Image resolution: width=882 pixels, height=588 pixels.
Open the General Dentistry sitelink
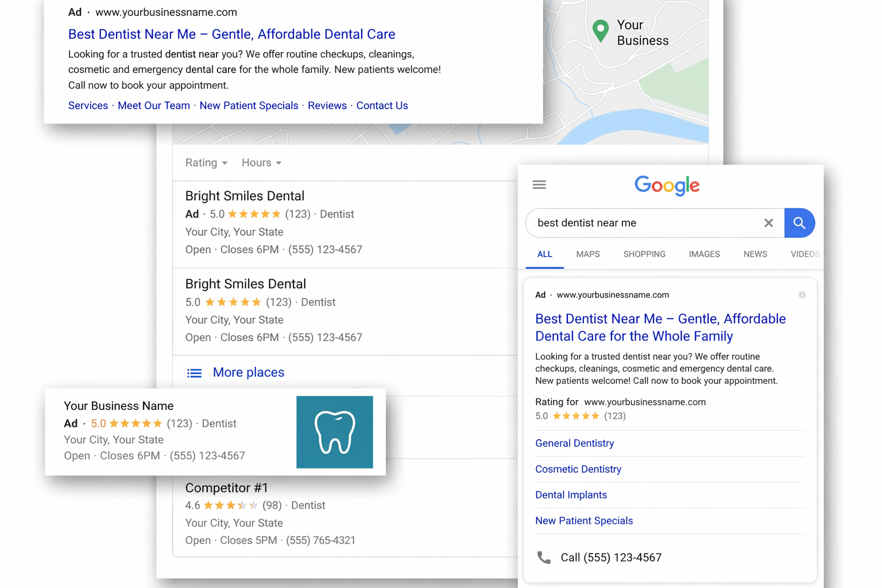click(574, 443)
